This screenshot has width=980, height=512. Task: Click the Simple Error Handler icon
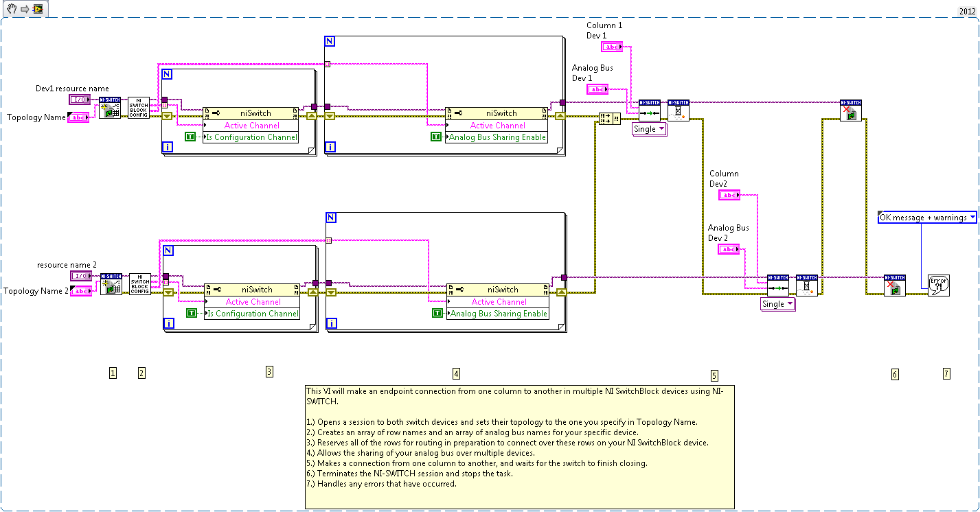point(939,285)
